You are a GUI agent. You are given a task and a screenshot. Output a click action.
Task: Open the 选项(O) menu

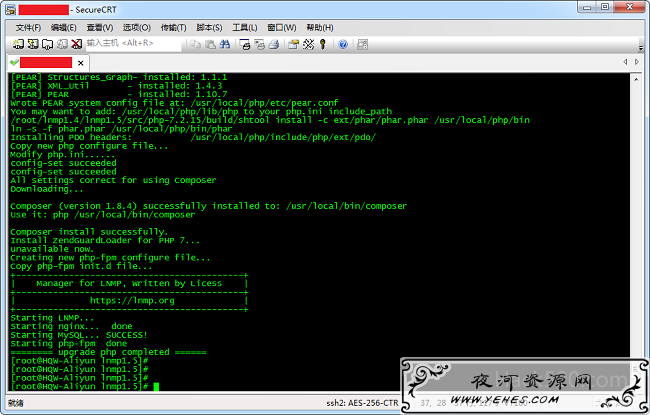click(136, 27)
